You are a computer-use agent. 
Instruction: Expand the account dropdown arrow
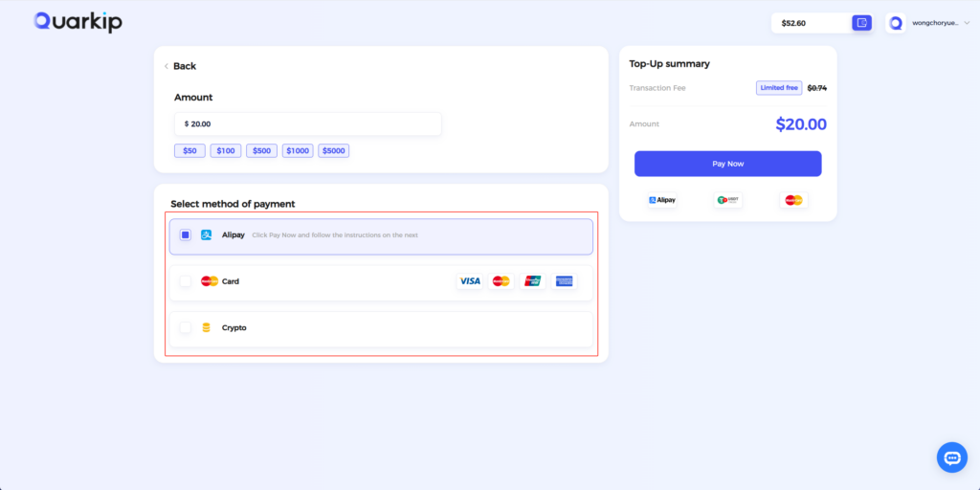coord(967,23)
